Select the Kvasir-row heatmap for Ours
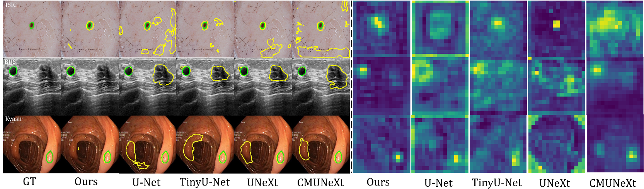 coord(382,144)
